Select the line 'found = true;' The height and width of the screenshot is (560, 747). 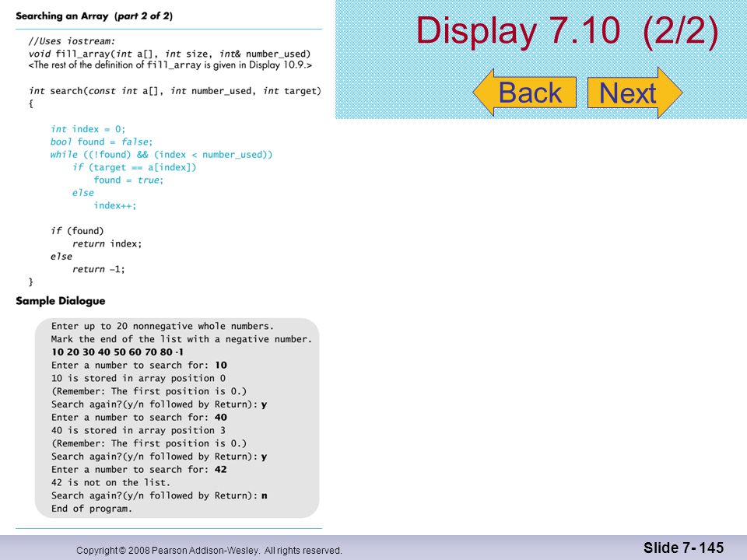coord(128,180)
